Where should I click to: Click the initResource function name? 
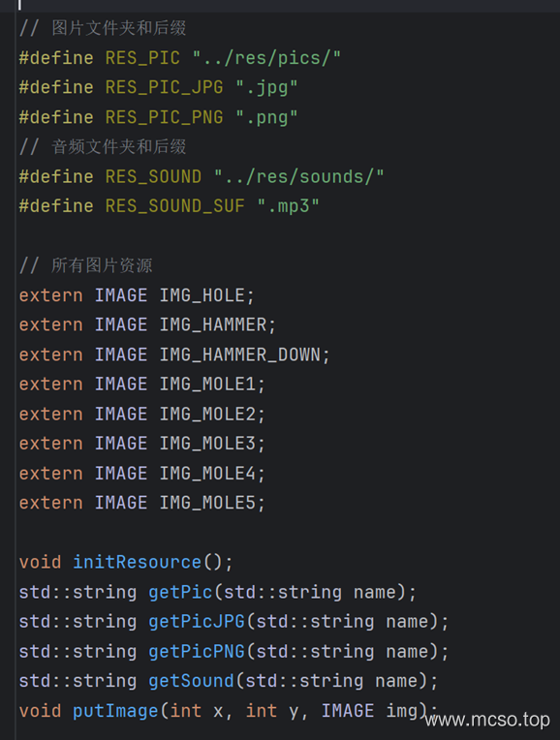(x=137, y=562)
